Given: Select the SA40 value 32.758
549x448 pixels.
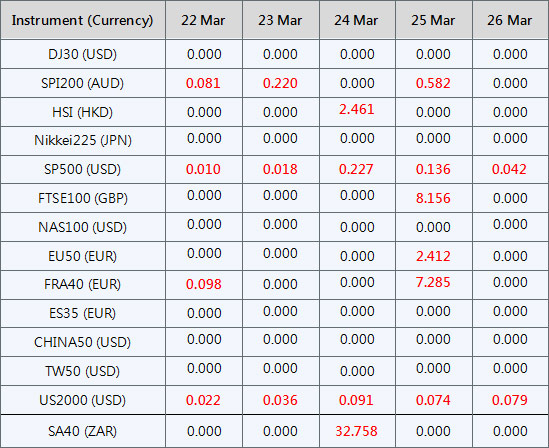Looking at the screenshot, I should coord(356,431).
